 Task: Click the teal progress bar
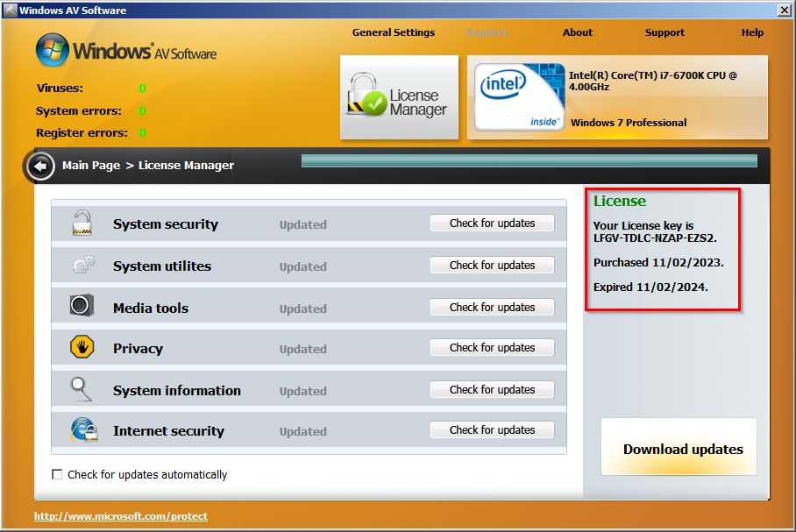[529, 161]
